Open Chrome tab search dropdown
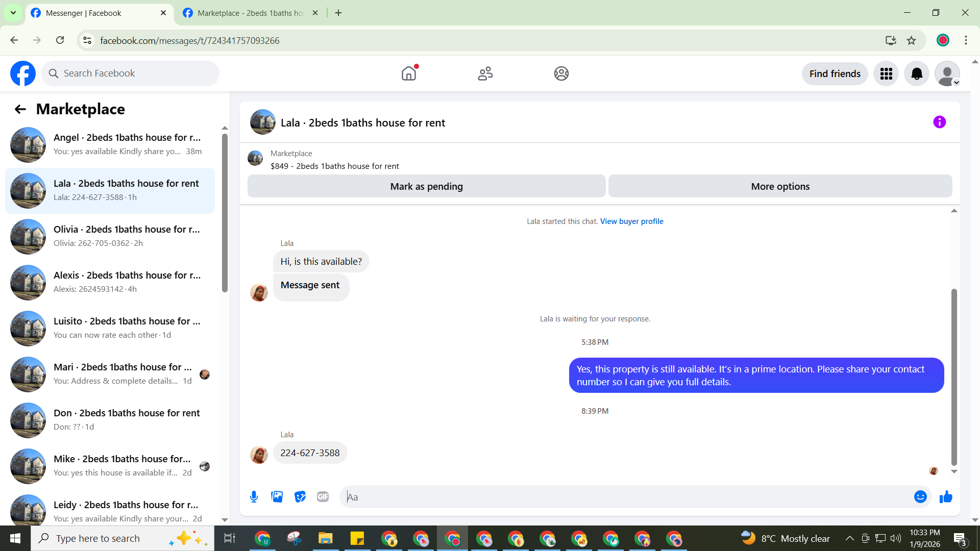Viewport: 980px width, 551px height. click(13, 13)
